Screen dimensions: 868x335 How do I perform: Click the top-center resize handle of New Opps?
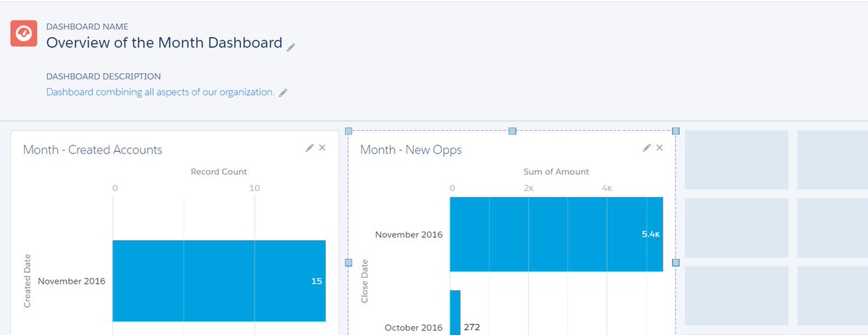pos(512,131)
